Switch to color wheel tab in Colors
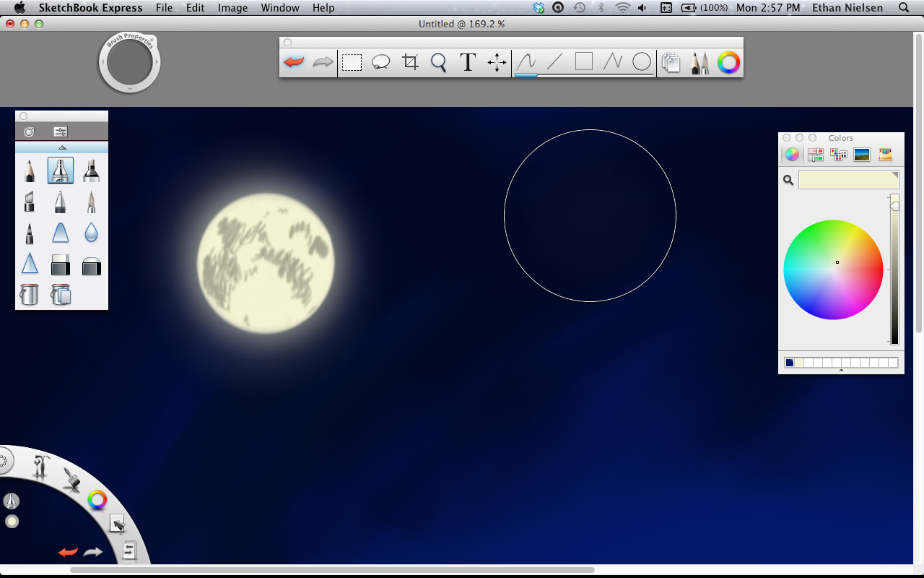Screen dimensions: 924x578 click(x=792, y=154)
